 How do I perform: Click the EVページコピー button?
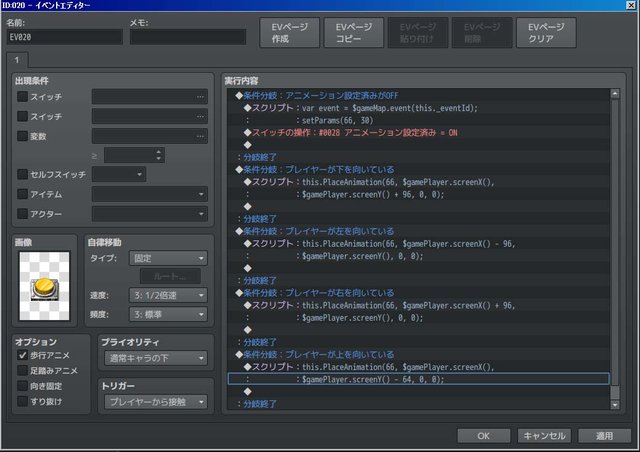pos(353,33)
